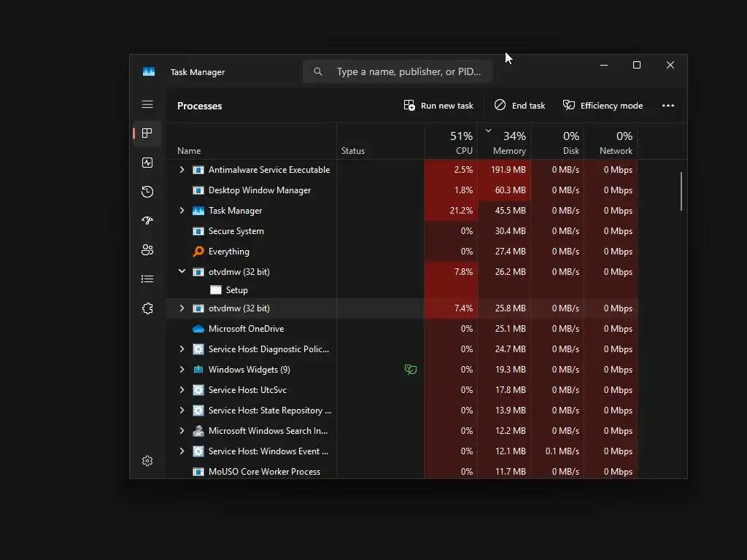Expand Service Host: State Repository group
Viewport: 747px width, 560px height.
[182, 411]
